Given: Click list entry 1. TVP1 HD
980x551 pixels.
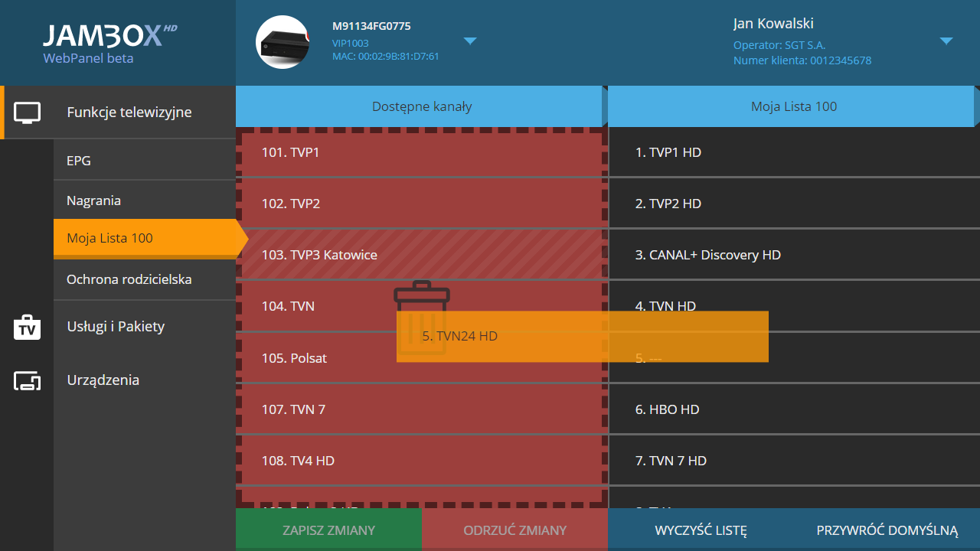Looking at the screenshot, I should click(x=794, y=152).
